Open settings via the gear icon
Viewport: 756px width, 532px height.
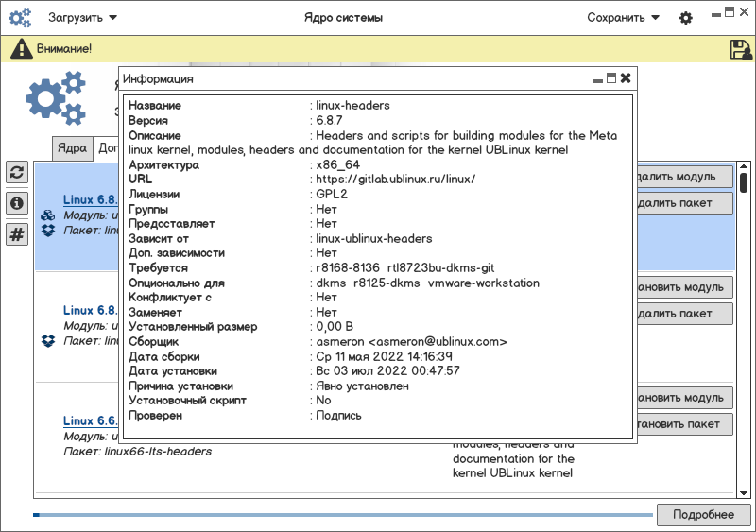[686, 18]
